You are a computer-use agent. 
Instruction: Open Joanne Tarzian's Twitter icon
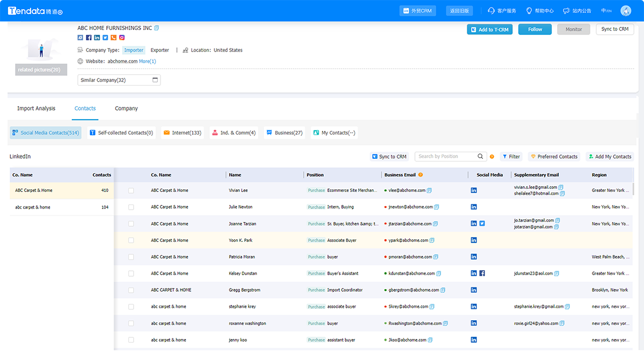point(482,224)
